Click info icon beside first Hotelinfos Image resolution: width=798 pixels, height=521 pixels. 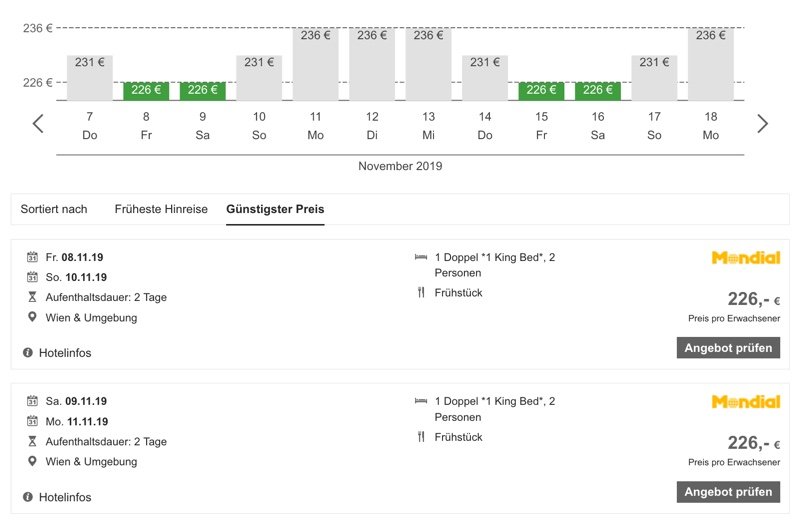pos(28,353)
